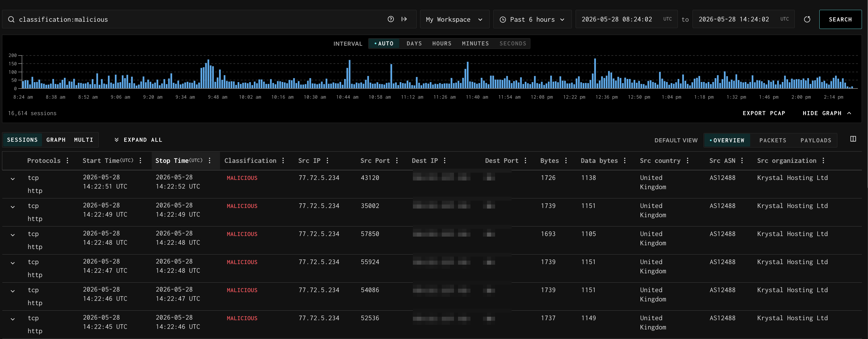
Task: Click MALICIOUS label in the 43120 port row
Action: pyautogui.click(x=242, y=178)
